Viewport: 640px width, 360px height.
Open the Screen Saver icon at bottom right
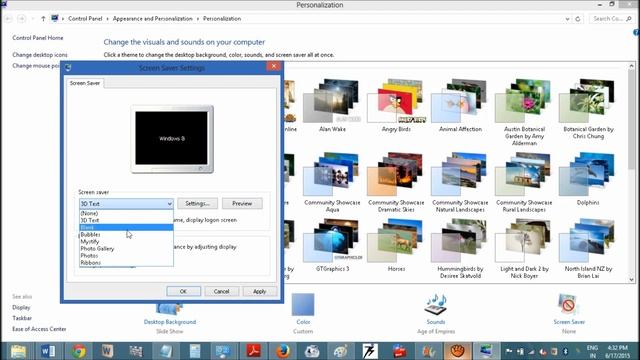pos(569,304)
